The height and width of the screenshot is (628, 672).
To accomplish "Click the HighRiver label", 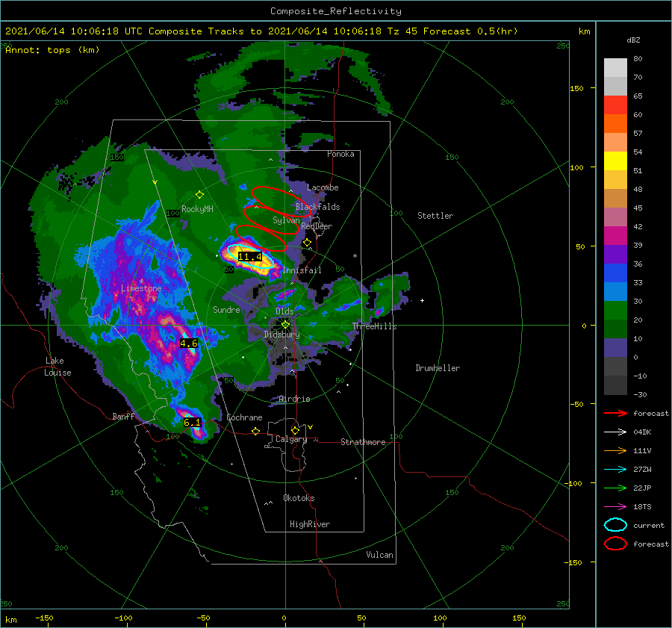I will pyautogui.click(x=310, y=524).
